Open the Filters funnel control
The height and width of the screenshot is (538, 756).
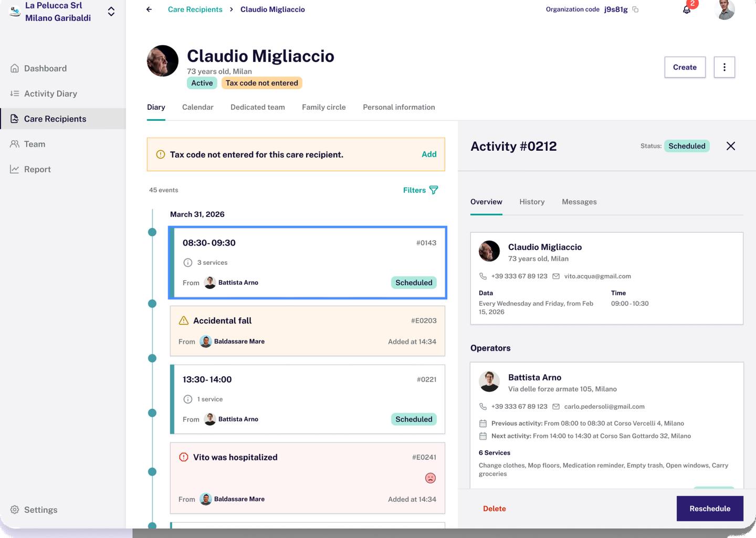(x=421, y=190)
